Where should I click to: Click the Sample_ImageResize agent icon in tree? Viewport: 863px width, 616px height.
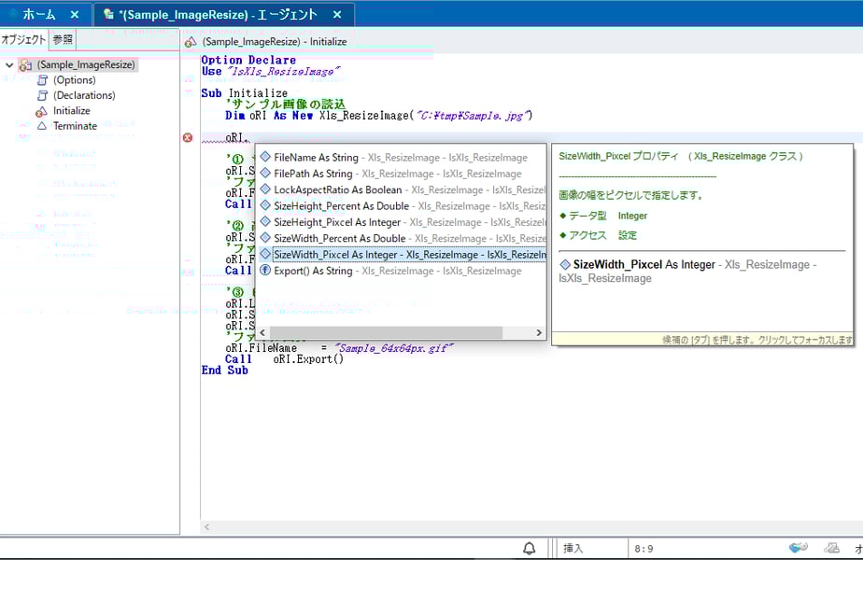pos(25,65)
